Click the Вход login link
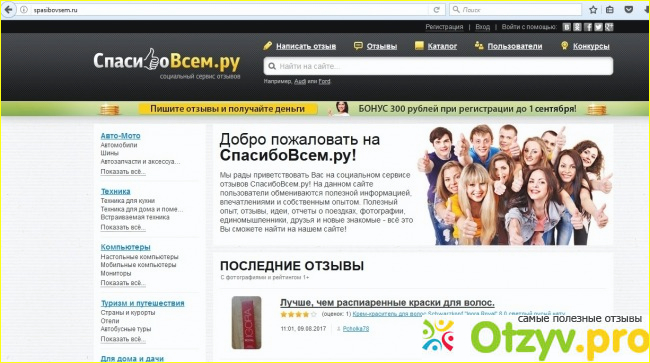 coord(483,27)
